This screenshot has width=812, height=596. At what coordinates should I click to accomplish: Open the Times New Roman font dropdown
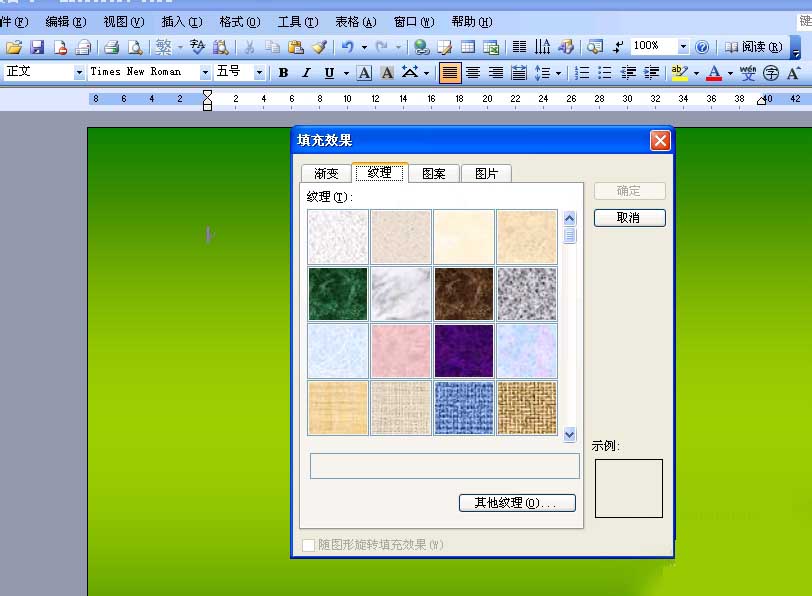(205, 72)
